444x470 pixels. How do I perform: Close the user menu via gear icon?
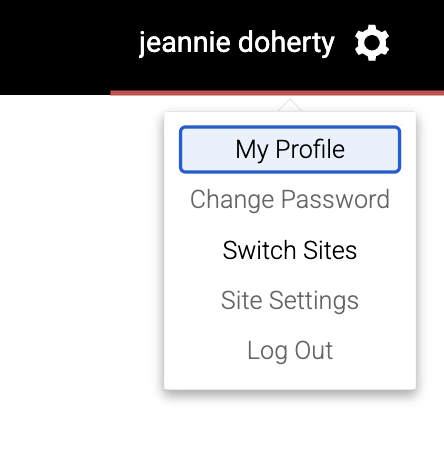click(x=372, y=43)
